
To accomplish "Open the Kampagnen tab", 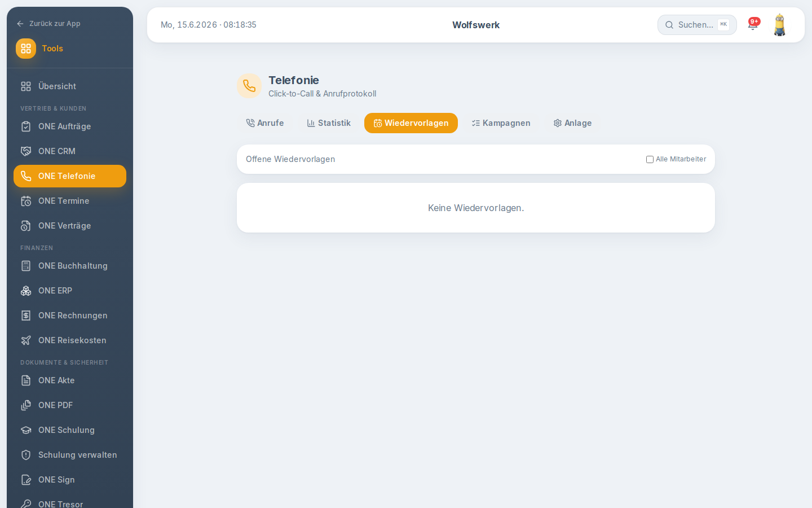I will tap(501, 123).
